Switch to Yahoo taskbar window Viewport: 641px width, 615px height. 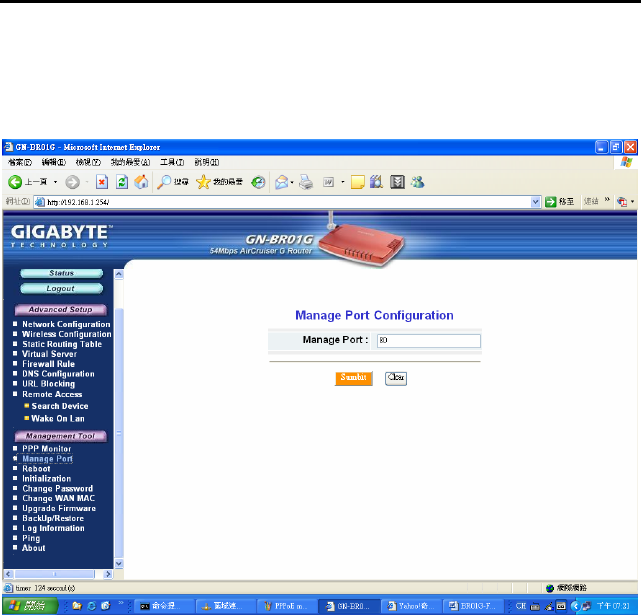coord(412,606)
